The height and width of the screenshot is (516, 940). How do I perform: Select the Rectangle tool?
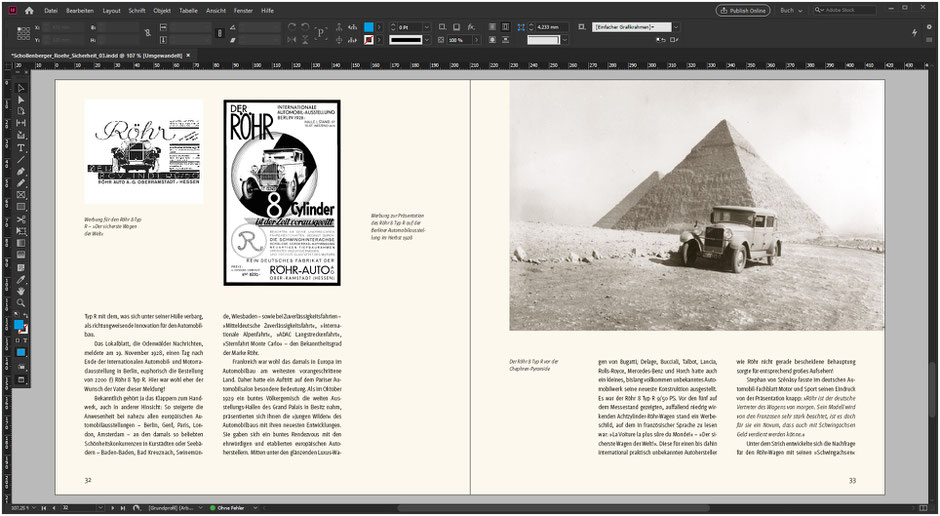[21, 207]
